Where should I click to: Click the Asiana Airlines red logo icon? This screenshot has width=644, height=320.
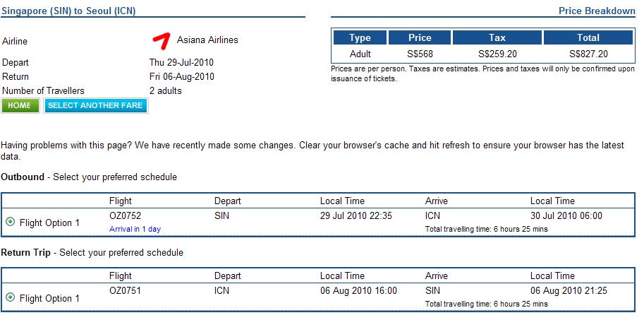(x=161, y=41)
